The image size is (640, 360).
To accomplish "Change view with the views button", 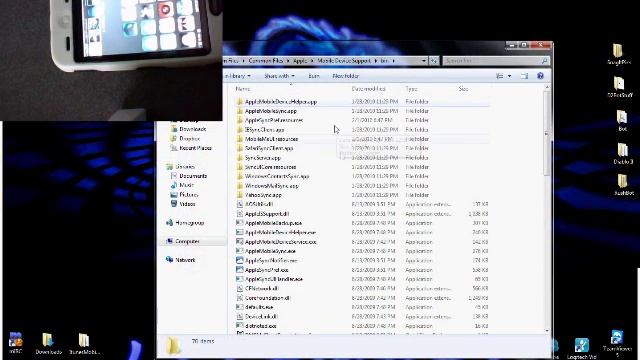I will coord(500,76).
